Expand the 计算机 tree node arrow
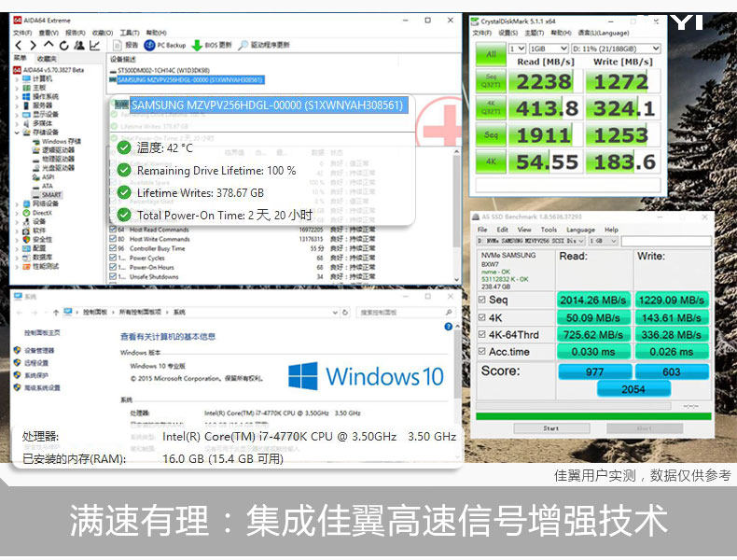 17,79
